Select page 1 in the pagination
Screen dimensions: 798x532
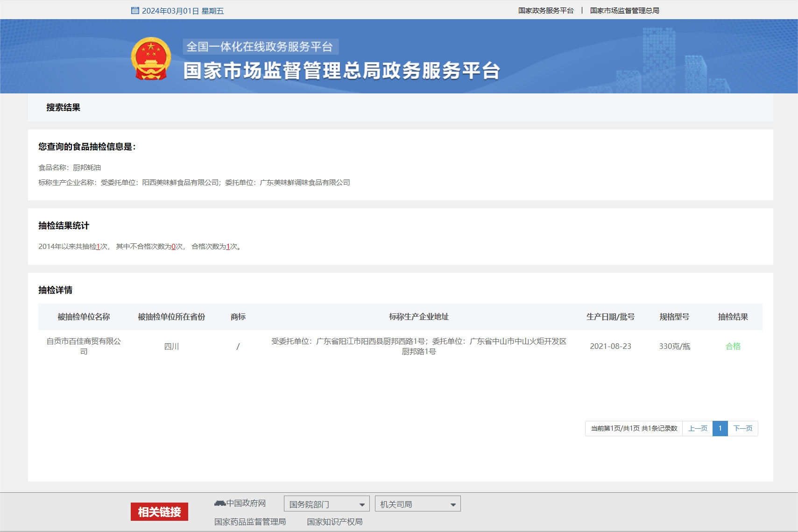point(720,428)
